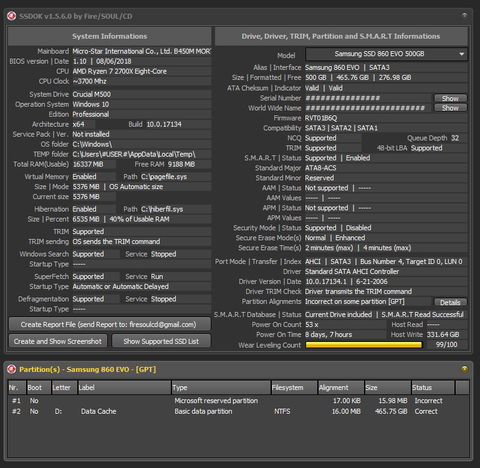The width and height of the screenshot is (480, 468).
Task: Create Report File button
Action: 110,324
